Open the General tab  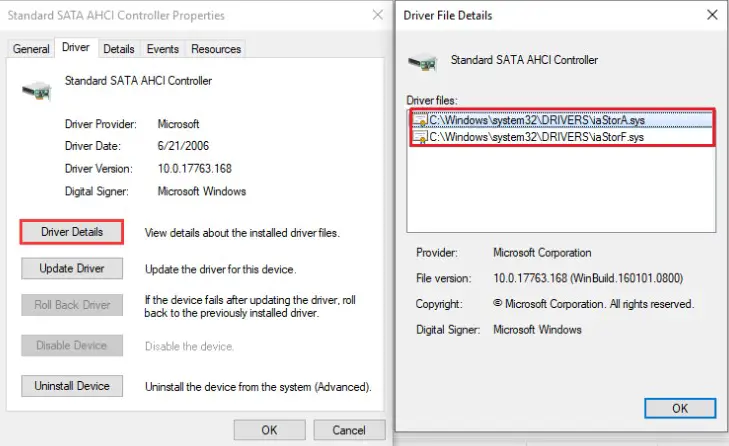[31, 49]
